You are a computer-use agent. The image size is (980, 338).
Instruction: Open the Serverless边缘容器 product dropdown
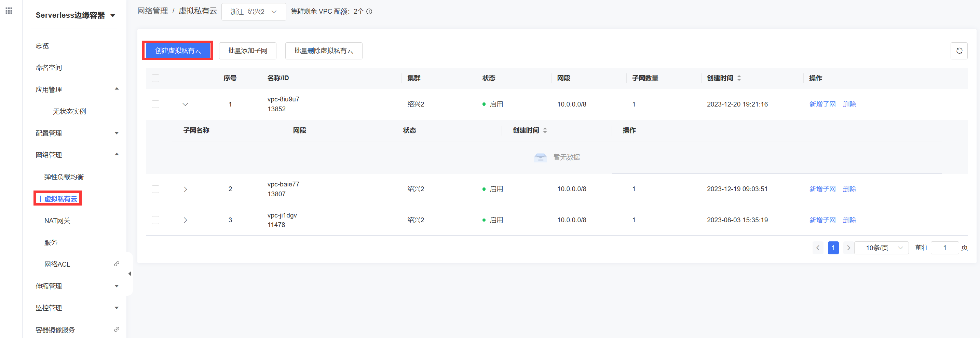click(x=75, y=15)
